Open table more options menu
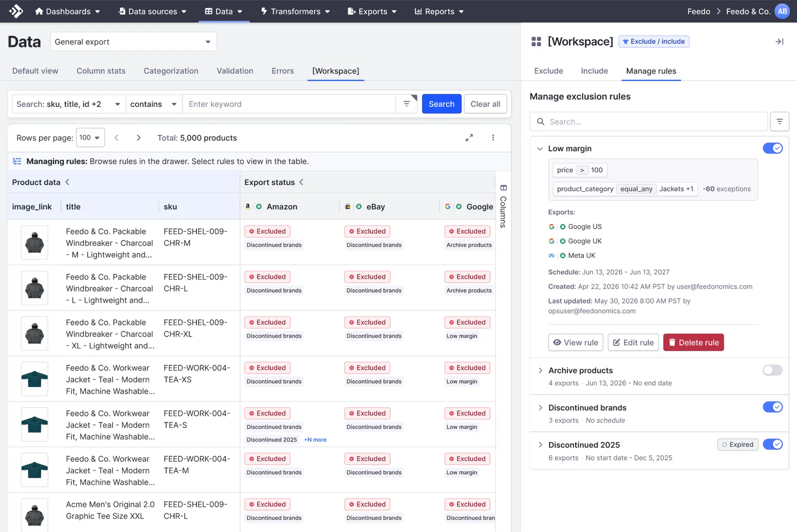The width and height of the screenshot is (797, 532). (493, 137)
